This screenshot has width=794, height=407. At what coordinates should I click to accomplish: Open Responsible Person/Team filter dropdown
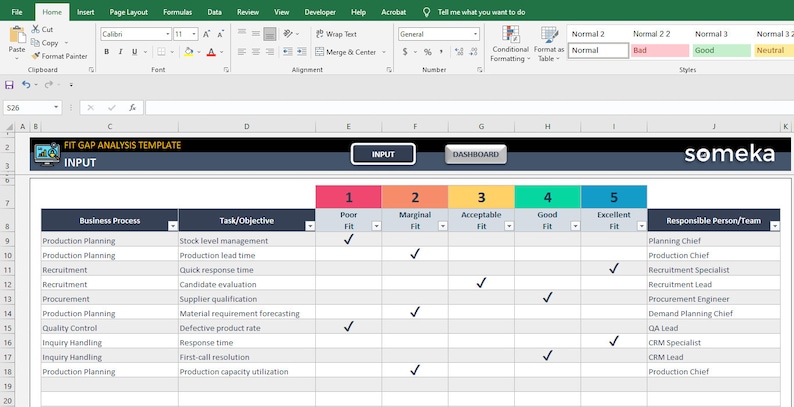tap(774, 226)
